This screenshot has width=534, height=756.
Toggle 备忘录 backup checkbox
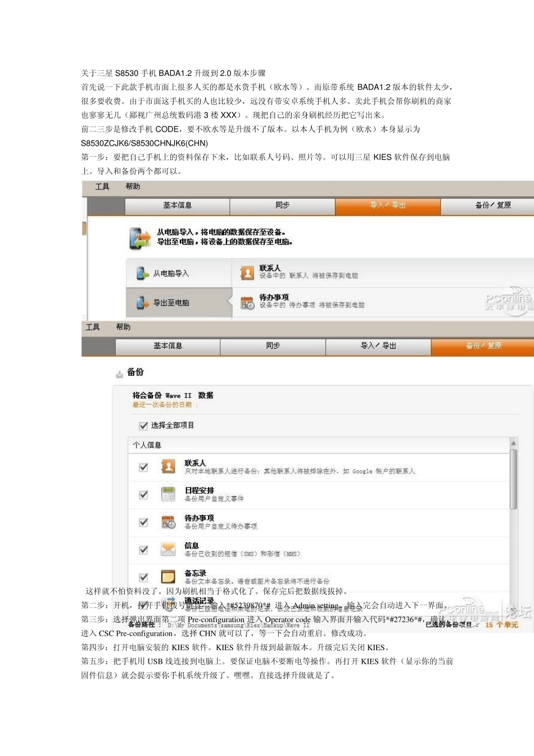point(143,577)
